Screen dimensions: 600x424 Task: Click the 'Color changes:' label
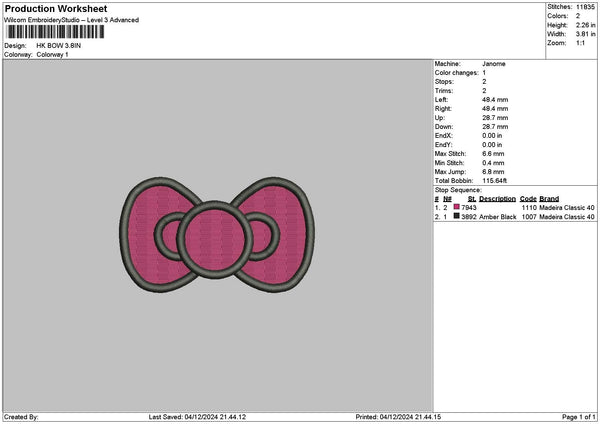(457, 73)
